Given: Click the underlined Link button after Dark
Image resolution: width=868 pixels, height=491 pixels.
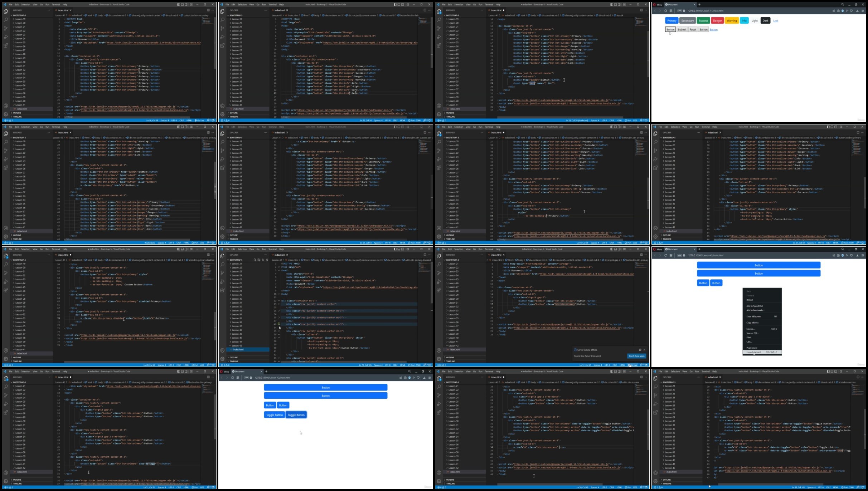Looking at the screenshot, I should (776, 21).
